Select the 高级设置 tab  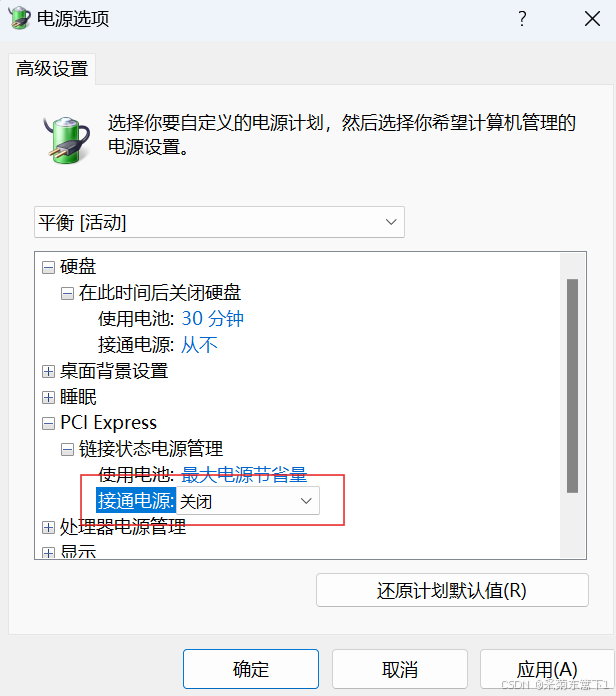coord(52,69)
